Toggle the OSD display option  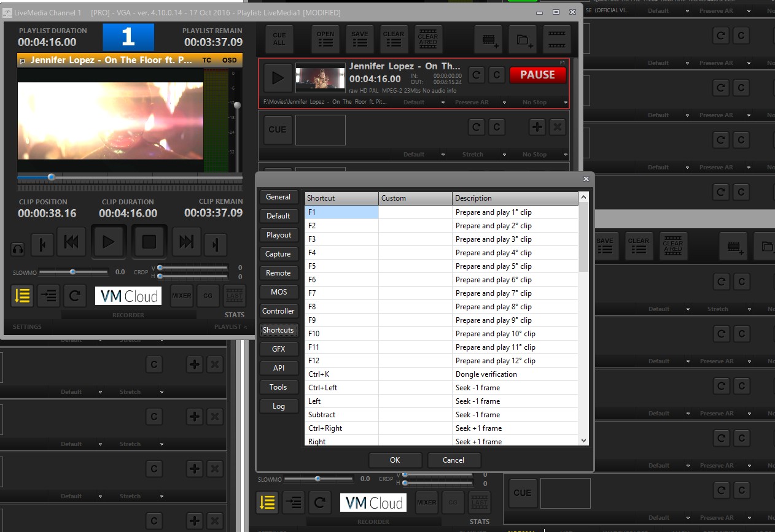pyautogui.click(x=229, y=60)
